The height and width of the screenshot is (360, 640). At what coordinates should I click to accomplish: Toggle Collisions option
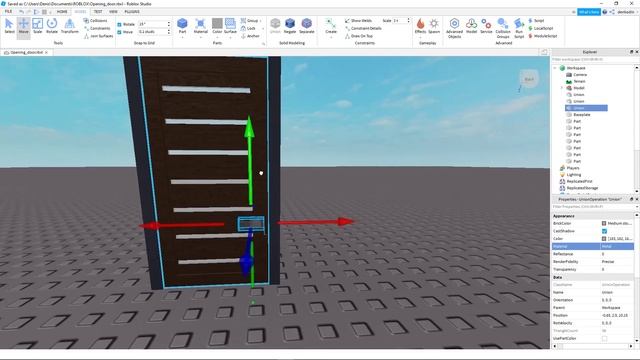[96, 20]
